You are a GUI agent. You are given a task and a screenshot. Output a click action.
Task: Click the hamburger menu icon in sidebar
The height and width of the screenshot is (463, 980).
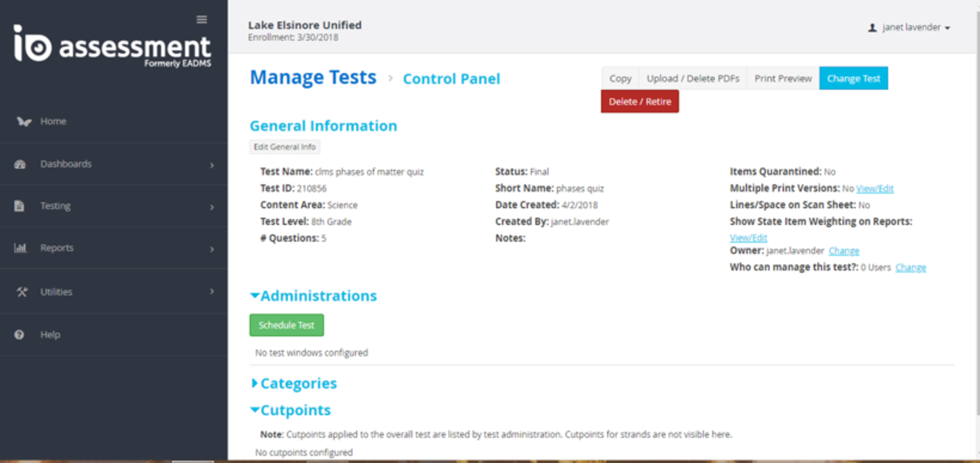(201, 20)
